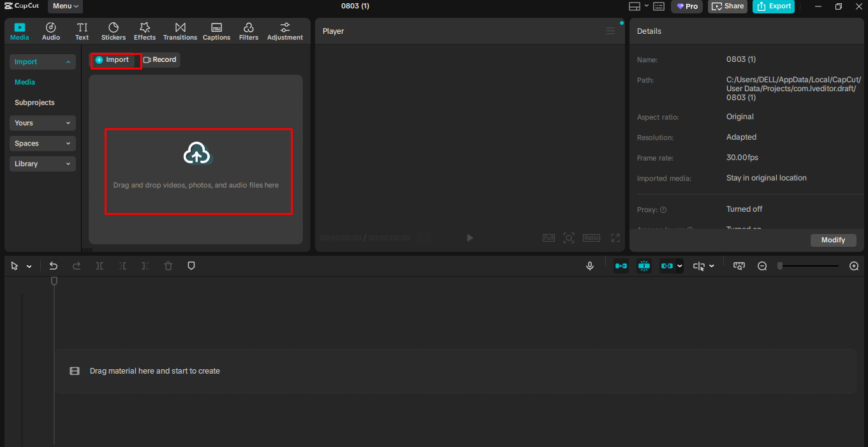Expand the Yours dropdown in the sidebar
The height and width of the screenshot is (447, 868).
point(42,122)
